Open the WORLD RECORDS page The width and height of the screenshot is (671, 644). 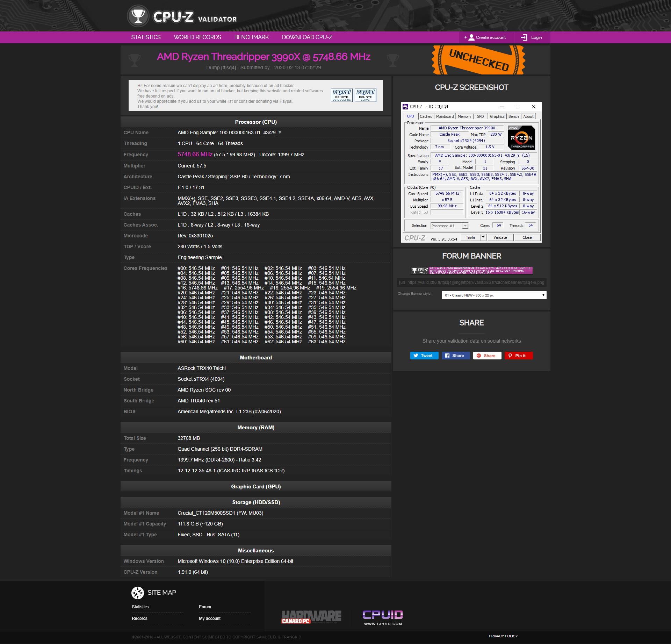(197, 37)
